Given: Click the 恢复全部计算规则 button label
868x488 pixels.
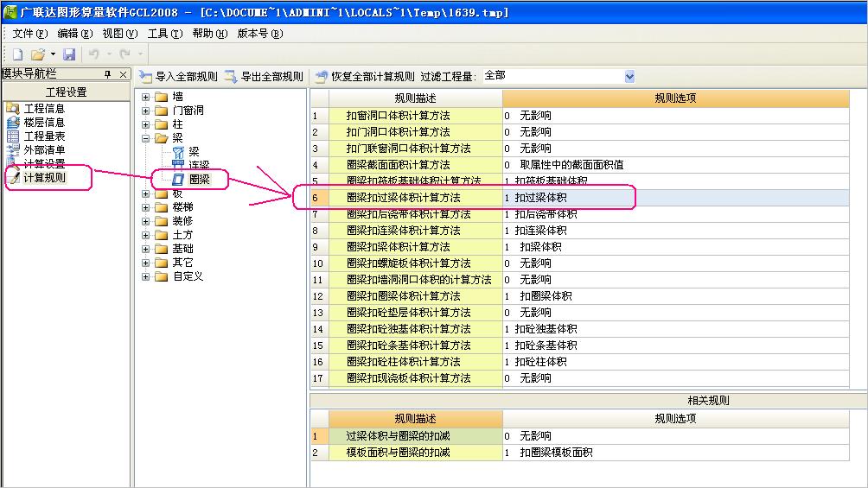Looking at the screenshot, I should point(373,76).
